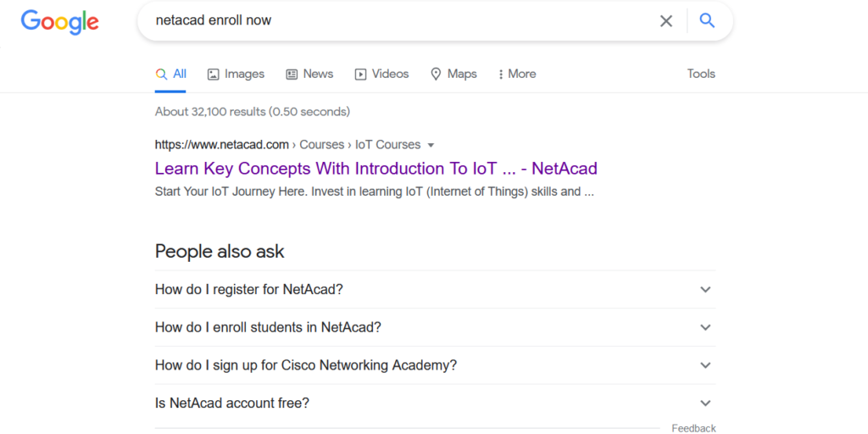Viewport: 868px width, 434px height.
Task: Click the Feedback link
Action: point(693,428)
